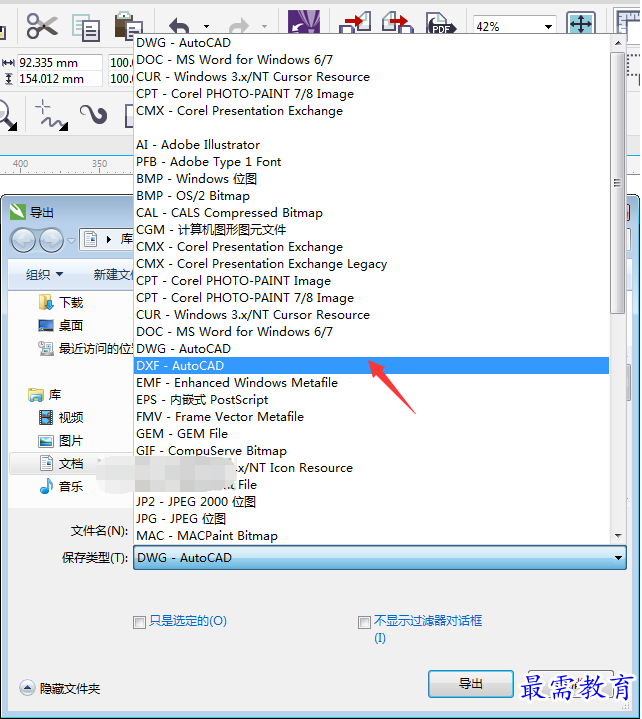Click the Forward navigation button in dialog
The image size is (642, 719).
pos(51,240)
